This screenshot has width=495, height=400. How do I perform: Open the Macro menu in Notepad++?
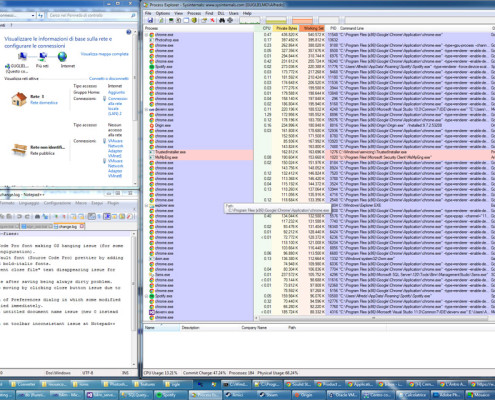coord(81,203)
